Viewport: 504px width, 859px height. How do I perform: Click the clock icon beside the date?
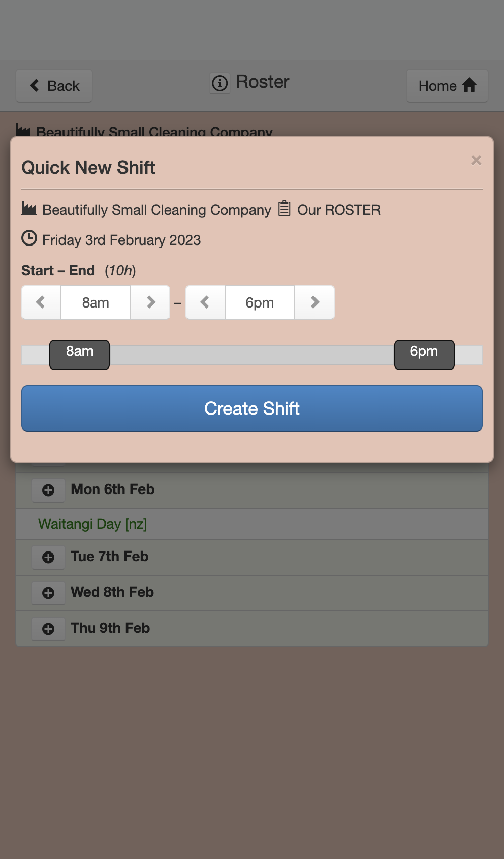[29, 238]
